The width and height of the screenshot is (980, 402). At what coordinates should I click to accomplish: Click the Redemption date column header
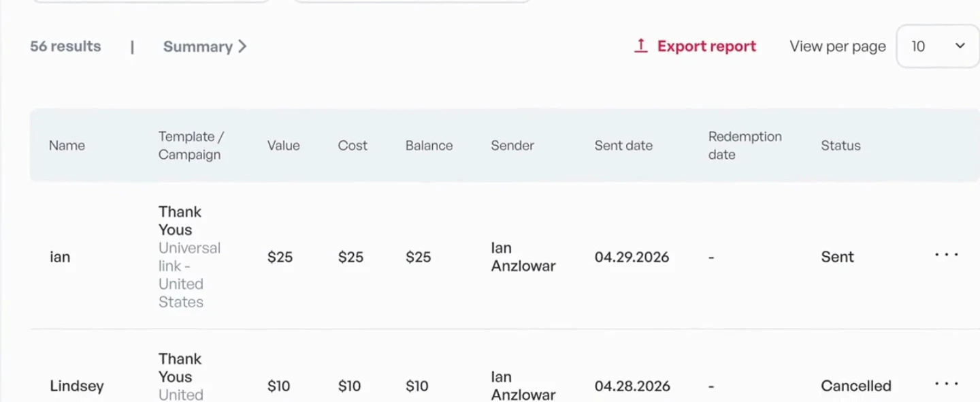745,145
